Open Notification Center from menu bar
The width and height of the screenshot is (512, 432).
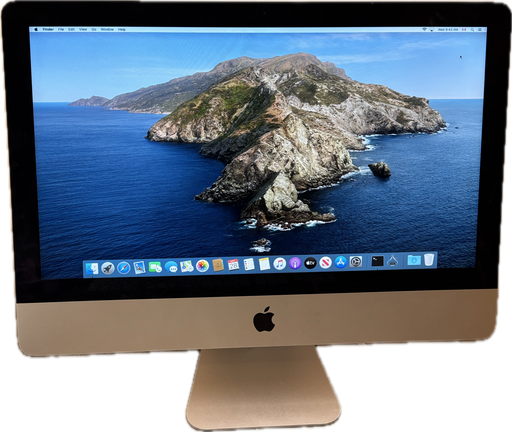[480, 30]
